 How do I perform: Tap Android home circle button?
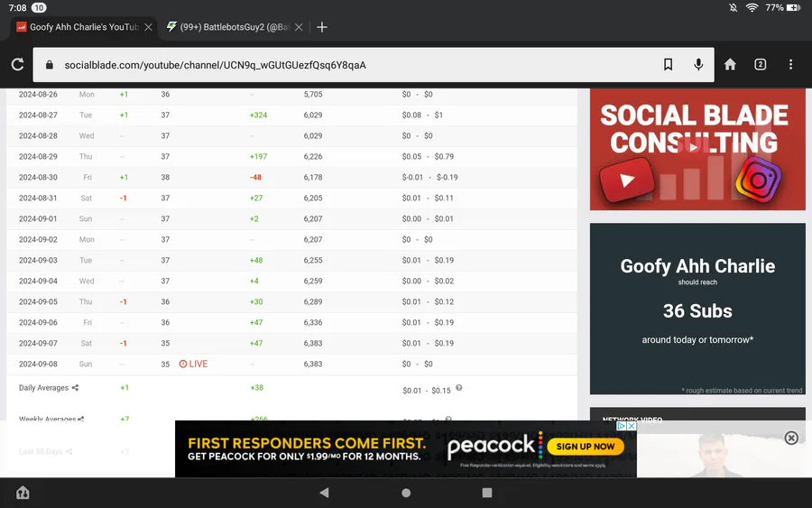(406, 493)
